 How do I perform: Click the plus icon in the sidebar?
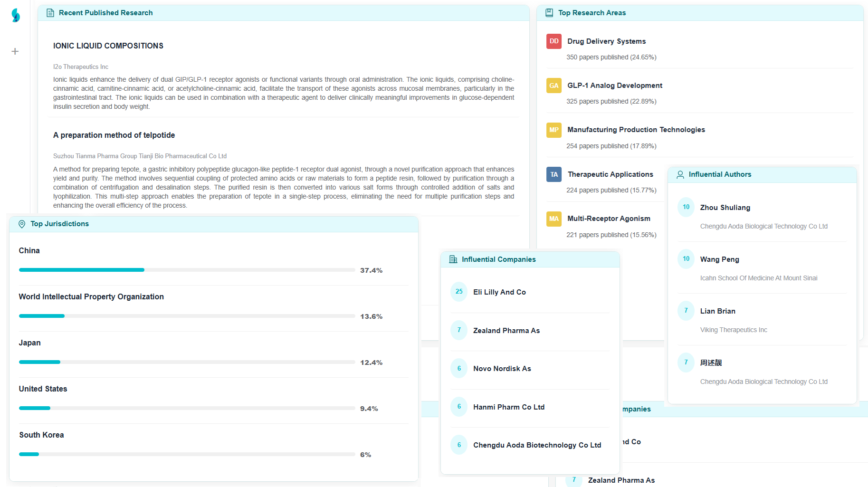pyautogui.click(x=15, y=51)
